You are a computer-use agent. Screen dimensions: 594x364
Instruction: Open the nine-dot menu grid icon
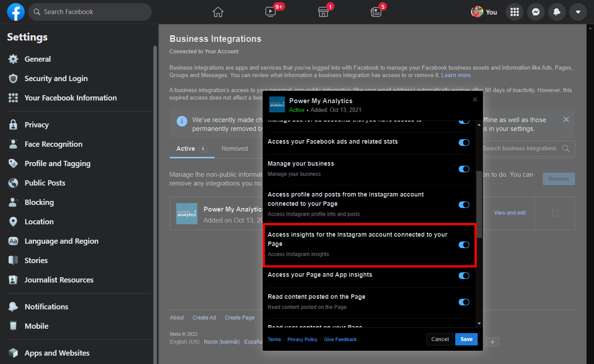point(514,12)
